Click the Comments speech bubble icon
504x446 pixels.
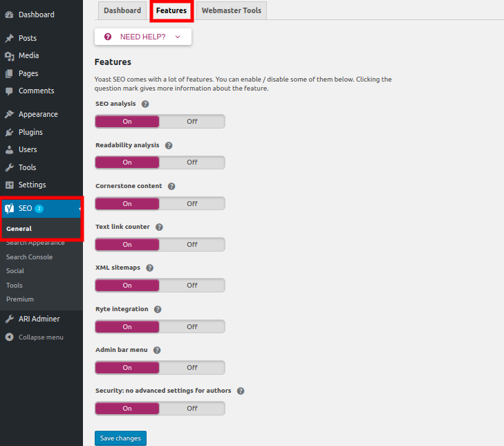click(9, 91)
